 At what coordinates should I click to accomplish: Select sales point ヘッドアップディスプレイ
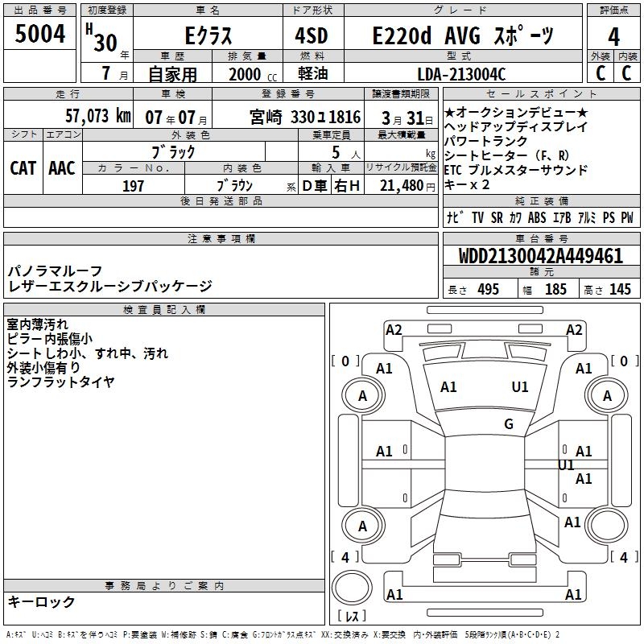tap(516, 126)
